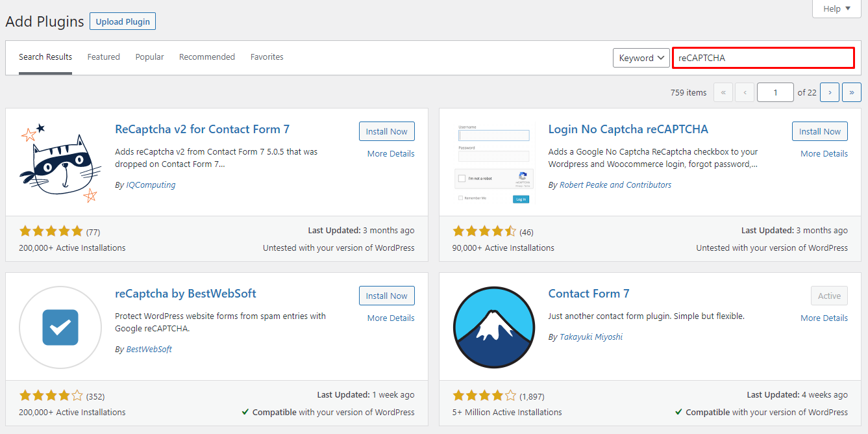Image resolution: width=868 pixels, height=434 pixels.
Task: View the Recommended tab
Action: click(x=206, y=57)
